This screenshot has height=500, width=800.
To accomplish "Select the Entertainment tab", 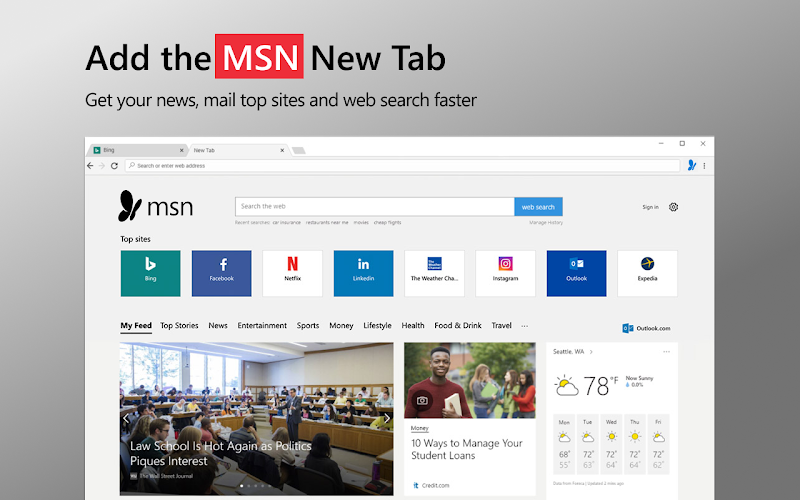I will click(262, 326).
